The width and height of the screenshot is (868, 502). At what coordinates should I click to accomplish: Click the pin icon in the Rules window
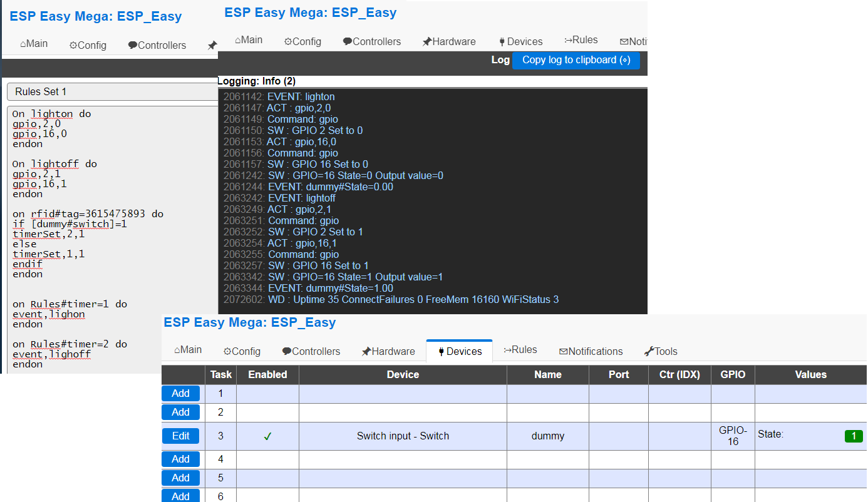212,45
